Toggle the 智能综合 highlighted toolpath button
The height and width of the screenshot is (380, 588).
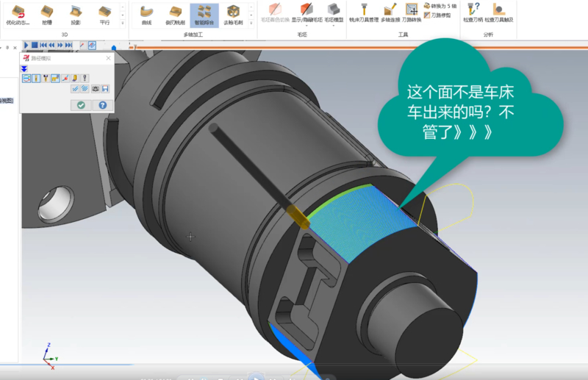pos(204,14)
